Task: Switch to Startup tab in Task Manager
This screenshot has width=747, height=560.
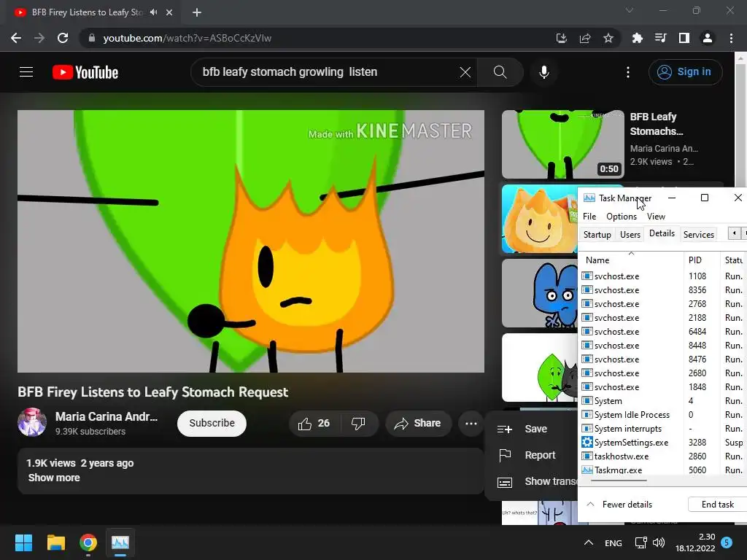Action: click(597, 234)
